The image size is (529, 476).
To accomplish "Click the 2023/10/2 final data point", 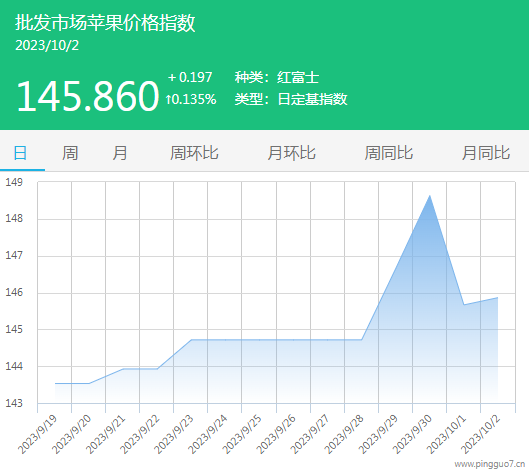I will [x=498, y=298].
